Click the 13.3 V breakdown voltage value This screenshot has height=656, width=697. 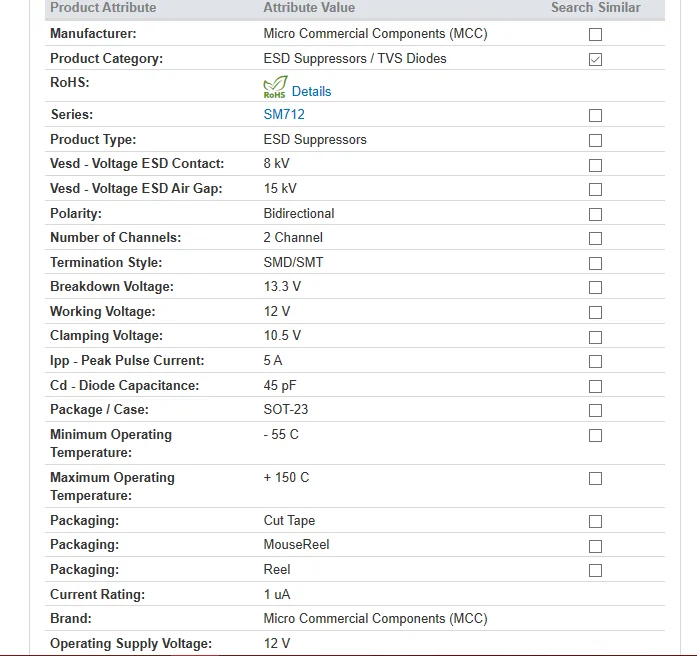[282, 286]
